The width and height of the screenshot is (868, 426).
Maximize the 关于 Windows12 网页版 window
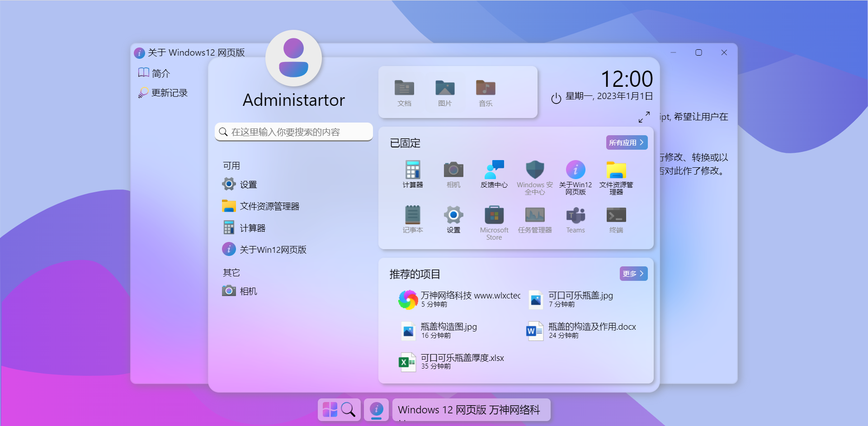[x=698, y=52]
